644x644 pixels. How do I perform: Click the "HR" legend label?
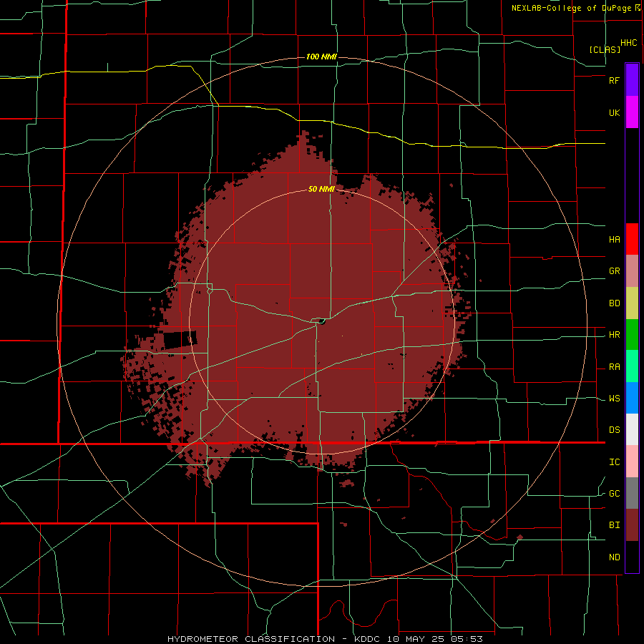[x=614, y=335]
